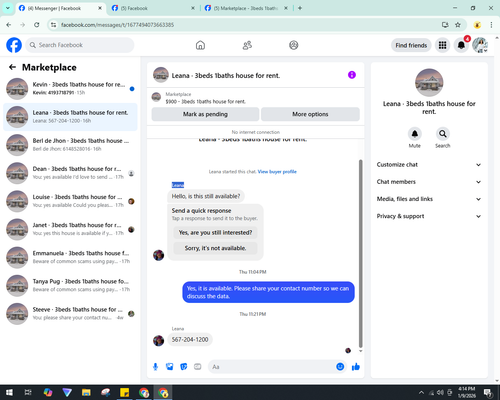Click the volume icon in system tray
This screenshot has height=400, width=500.
[x=440, y=392]
